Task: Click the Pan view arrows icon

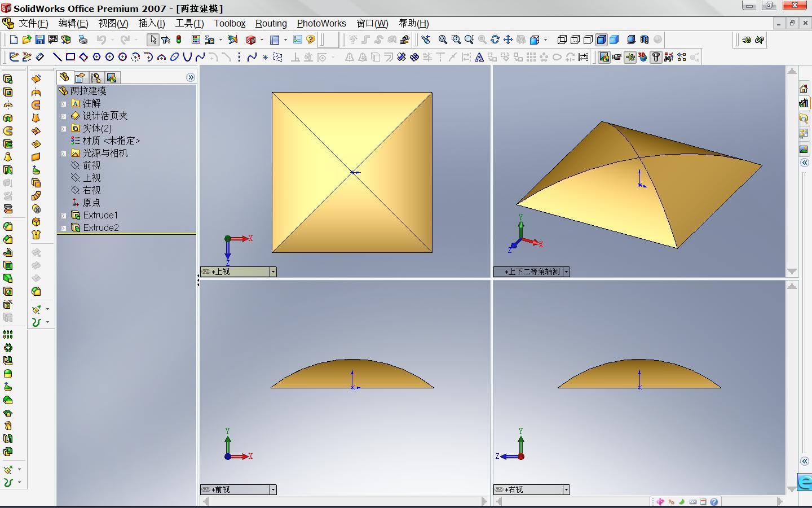Action: tap(508, 40)
